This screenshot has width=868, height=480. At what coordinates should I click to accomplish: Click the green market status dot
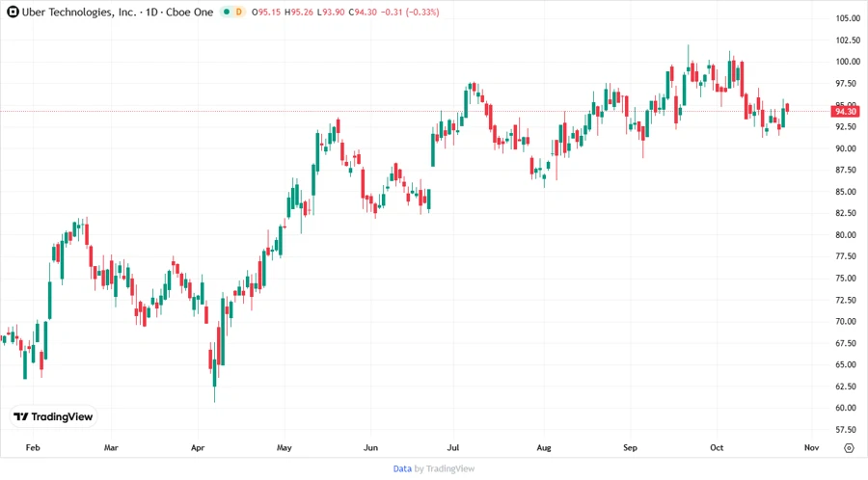pos(227,12)
